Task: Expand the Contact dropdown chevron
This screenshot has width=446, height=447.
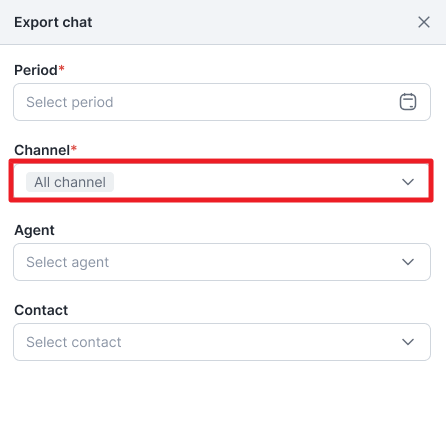Action: click(408, 342)
